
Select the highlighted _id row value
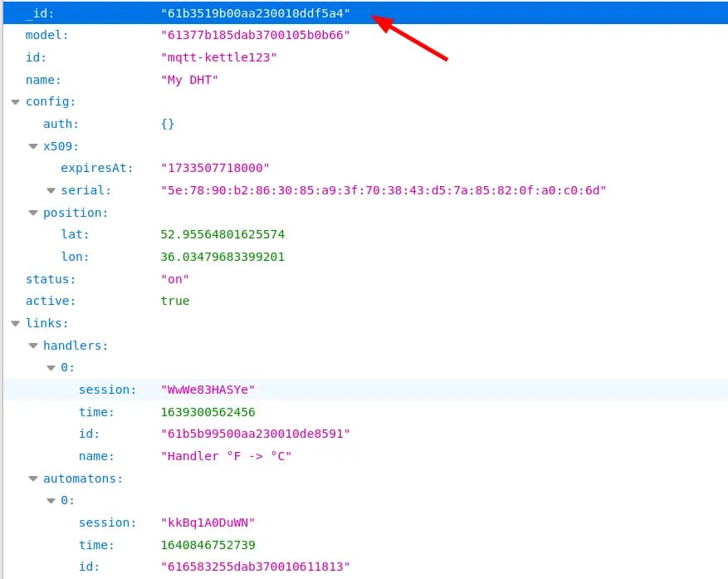coord(256,13)
